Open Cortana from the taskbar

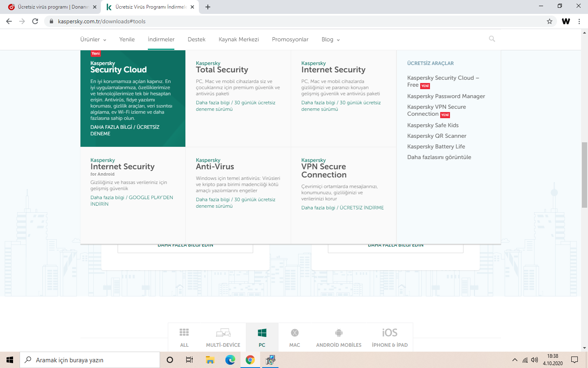(170, 360)
